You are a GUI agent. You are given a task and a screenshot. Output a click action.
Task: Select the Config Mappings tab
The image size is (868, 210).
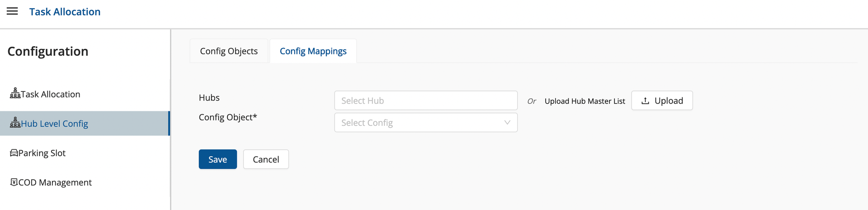pyautogui.click(x=313, y=51)
